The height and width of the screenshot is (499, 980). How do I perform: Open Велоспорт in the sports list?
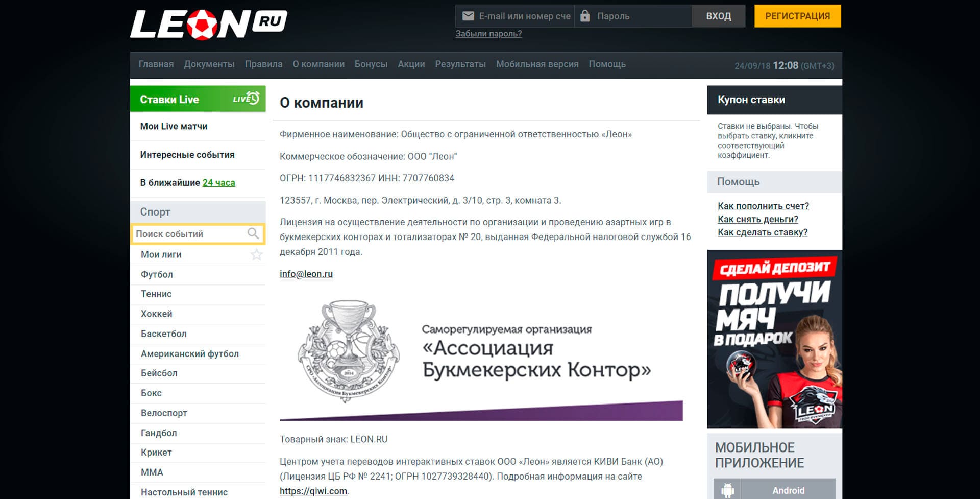tap(198, 413)
